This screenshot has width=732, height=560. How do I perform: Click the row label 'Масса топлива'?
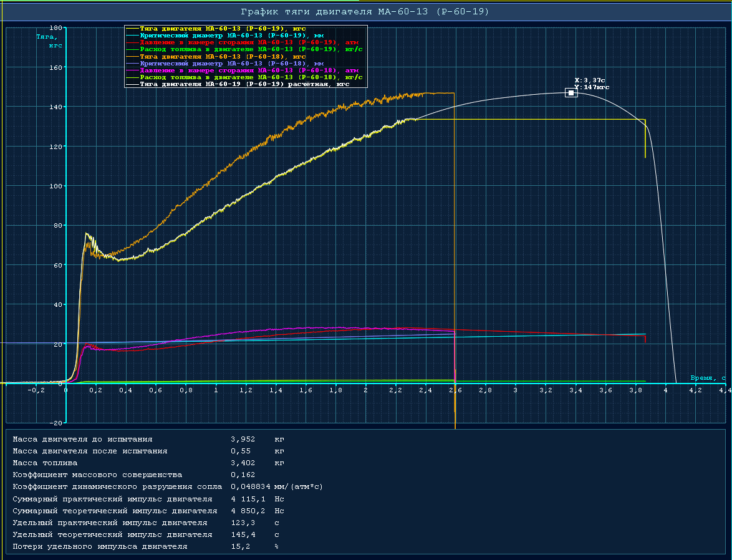coord(46,463)
